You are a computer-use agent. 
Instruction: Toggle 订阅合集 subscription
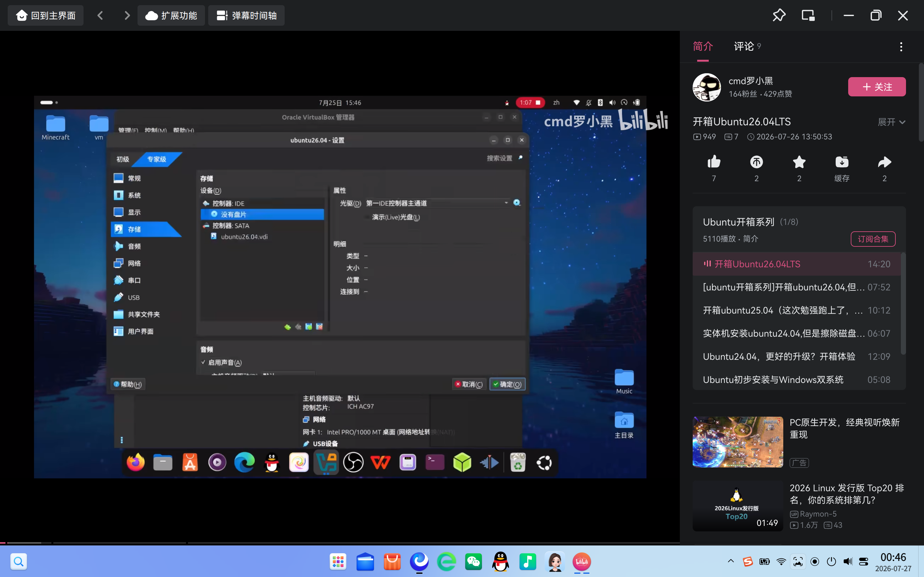pos(873,239)
